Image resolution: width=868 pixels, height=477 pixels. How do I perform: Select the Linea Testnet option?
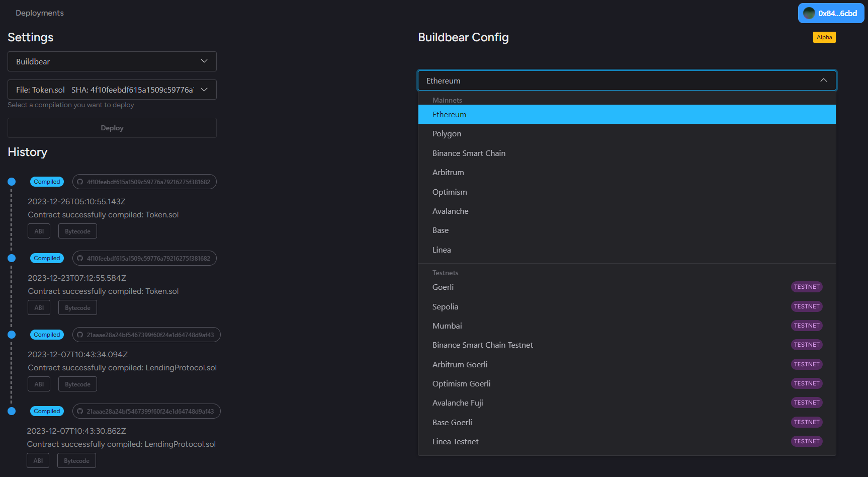[x=627, y=441]
